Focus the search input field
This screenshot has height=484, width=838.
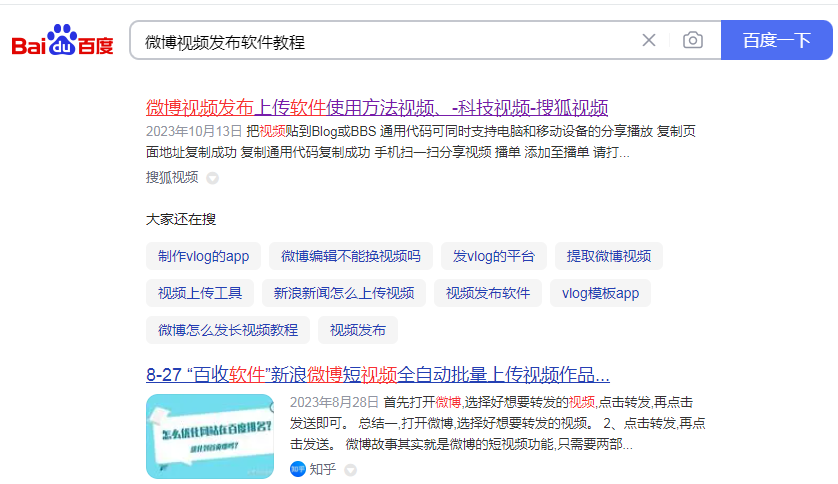pos(385,41)
